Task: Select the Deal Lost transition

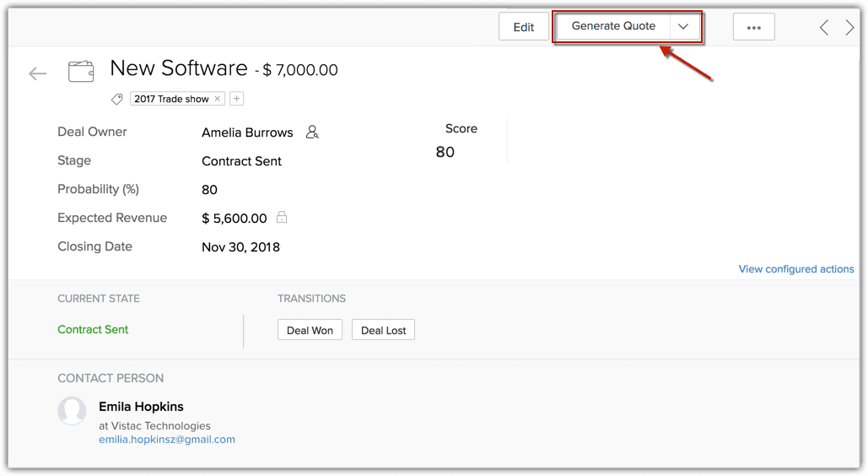Action: 383,330
